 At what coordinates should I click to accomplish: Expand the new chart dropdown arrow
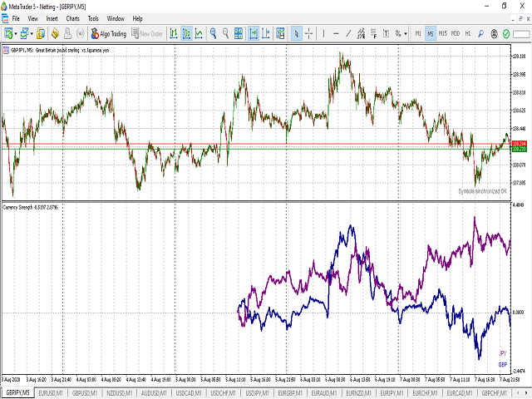point(17,34)
